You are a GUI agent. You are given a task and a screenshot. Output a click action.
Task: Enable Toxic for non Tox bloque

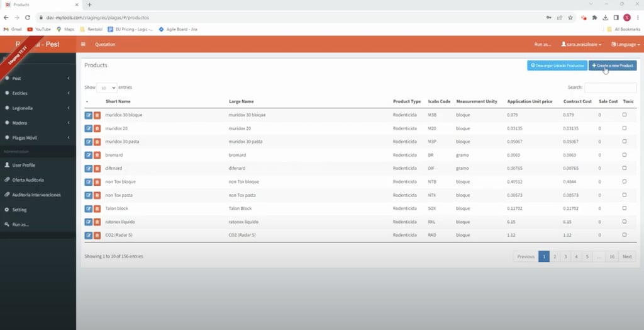[x=625, y=181]
